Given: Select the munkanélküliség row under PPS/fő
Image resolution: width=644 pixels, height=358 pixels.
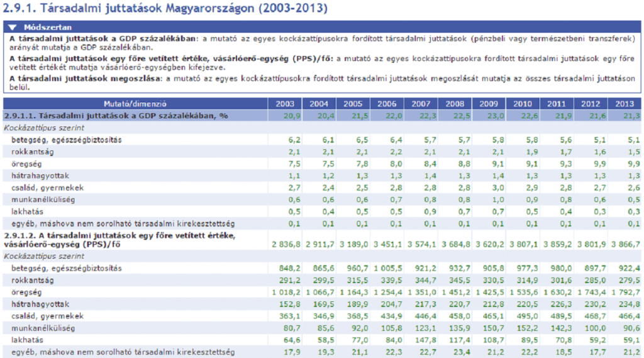Looking at the screenshot, I should (322, 328).
